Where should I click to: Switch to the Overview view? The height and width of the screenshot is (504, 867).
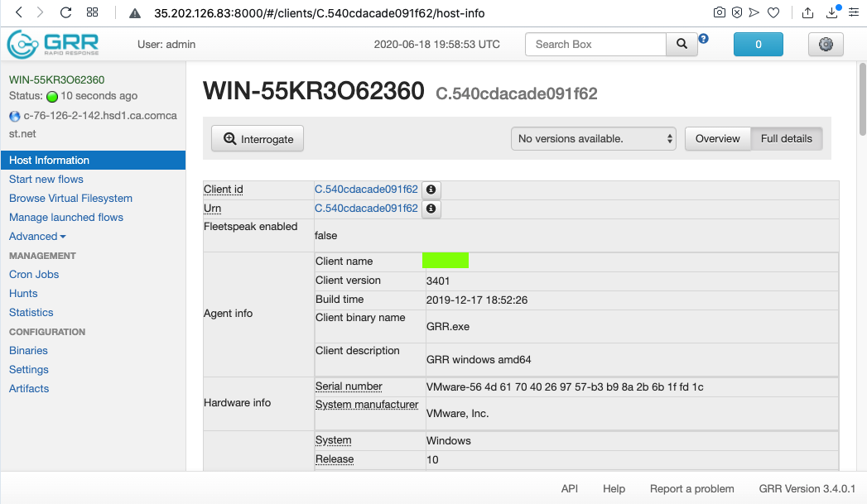pyautogui.click(x=717, y=139)
